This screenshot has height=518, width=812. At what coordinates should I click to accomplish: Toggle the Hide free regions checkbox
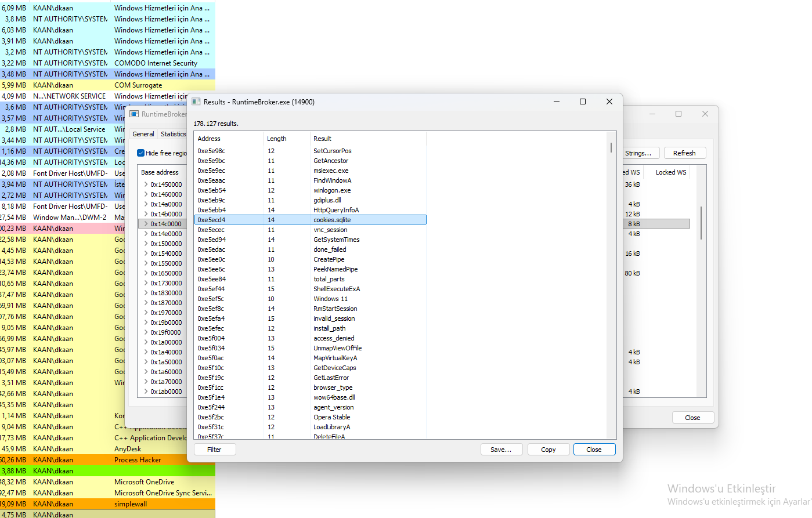point(140,153)
